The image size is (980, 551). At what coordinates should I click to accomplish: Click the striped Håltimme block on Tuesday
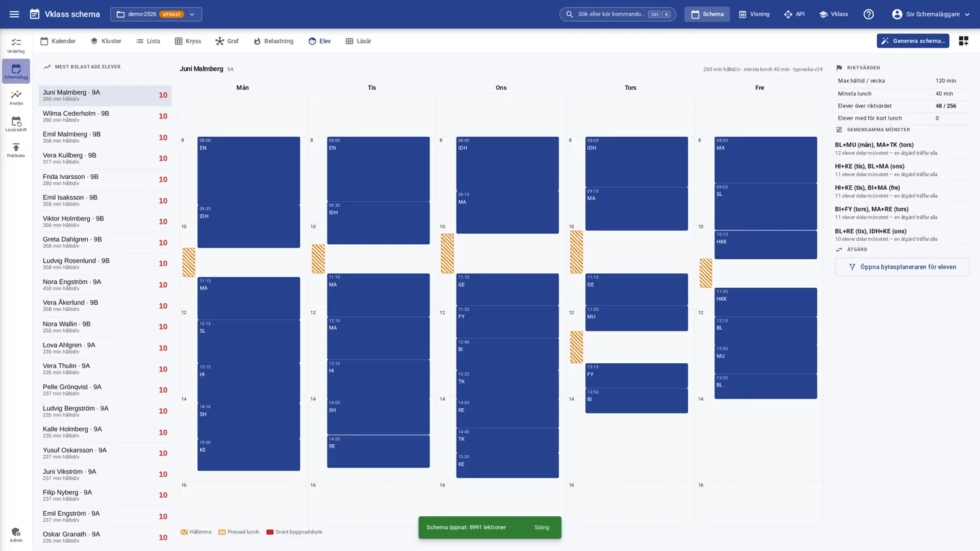point(318,259)
